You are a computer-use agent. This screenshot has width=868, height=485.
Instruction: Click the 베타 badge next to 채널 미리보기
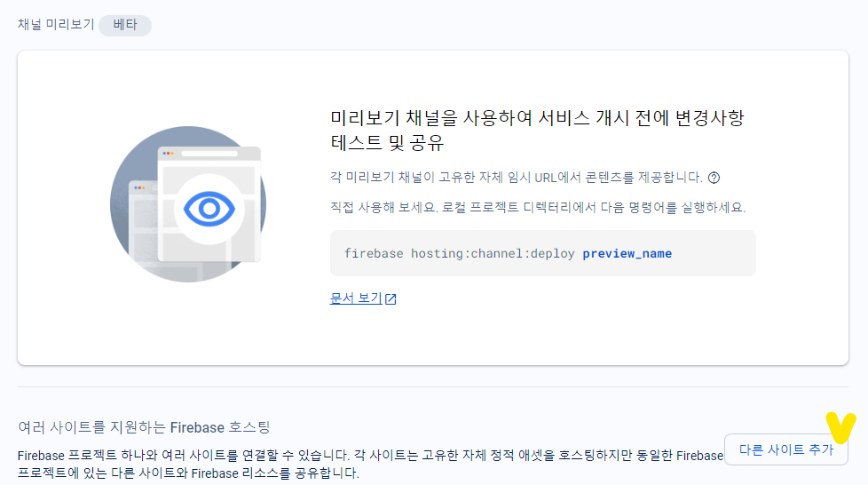[x=125, y=25]
